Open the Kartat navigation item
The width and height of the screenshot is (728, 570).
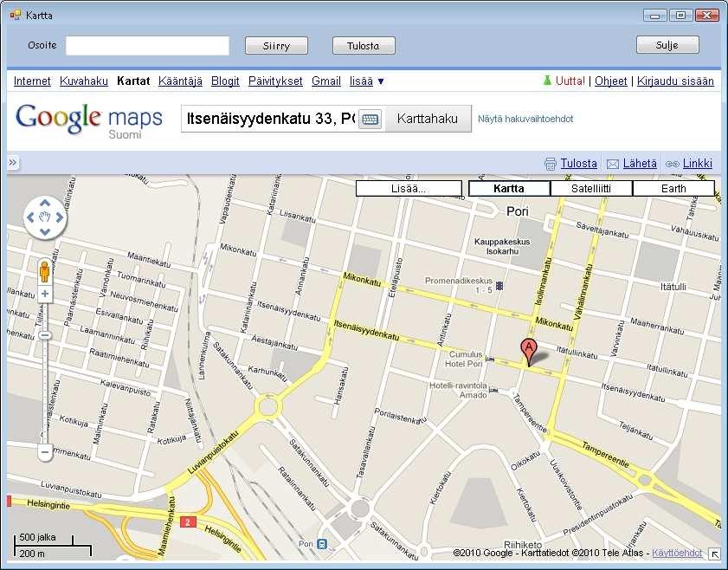tap(133, 81)
